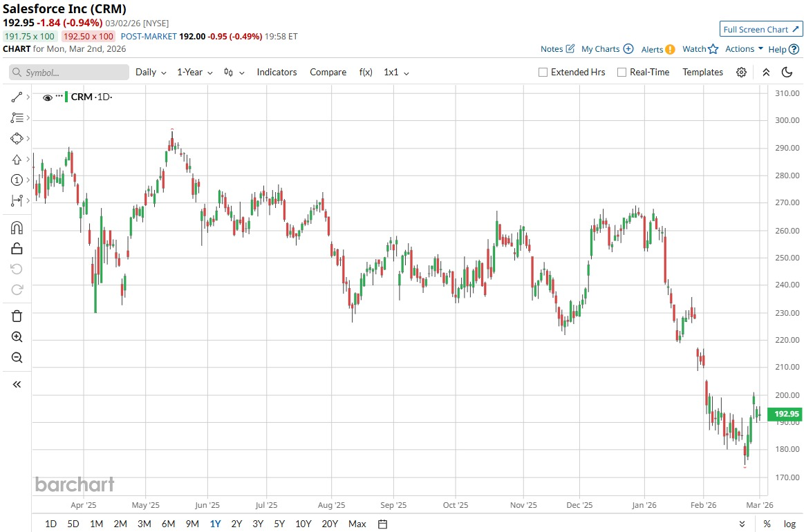This screenshot has width=804, height=532.
Task: Open the Daily frequency dropdown
Action: point(151,73)
